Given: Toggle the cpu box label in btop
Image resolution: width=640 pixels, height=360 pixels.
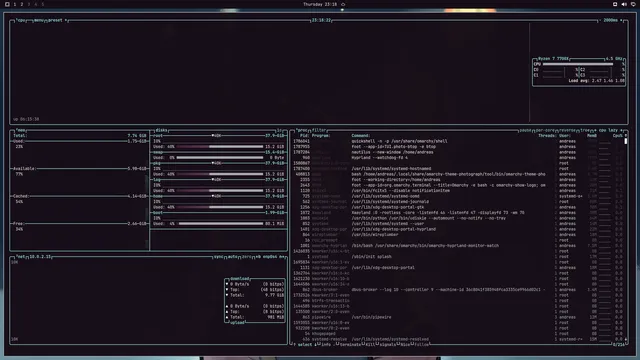Looking at the screenshot, I should 21,20.
